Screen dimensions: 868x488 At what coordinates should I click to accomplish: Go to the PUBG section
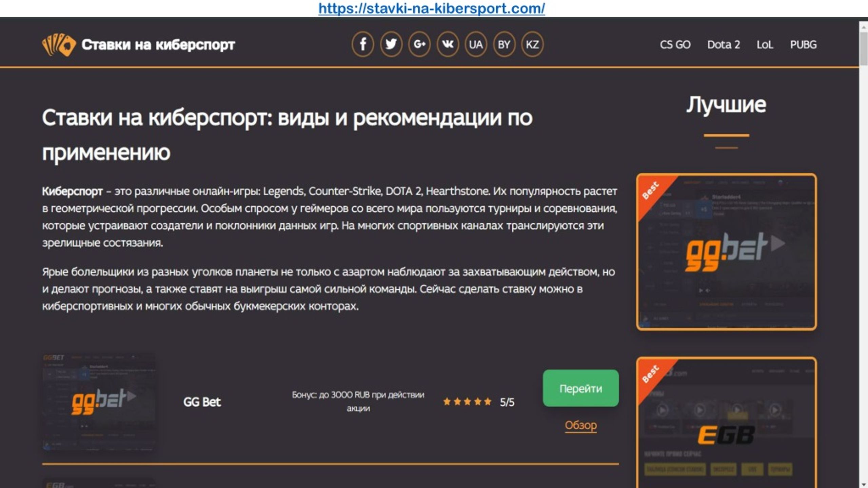click(803, 45)
